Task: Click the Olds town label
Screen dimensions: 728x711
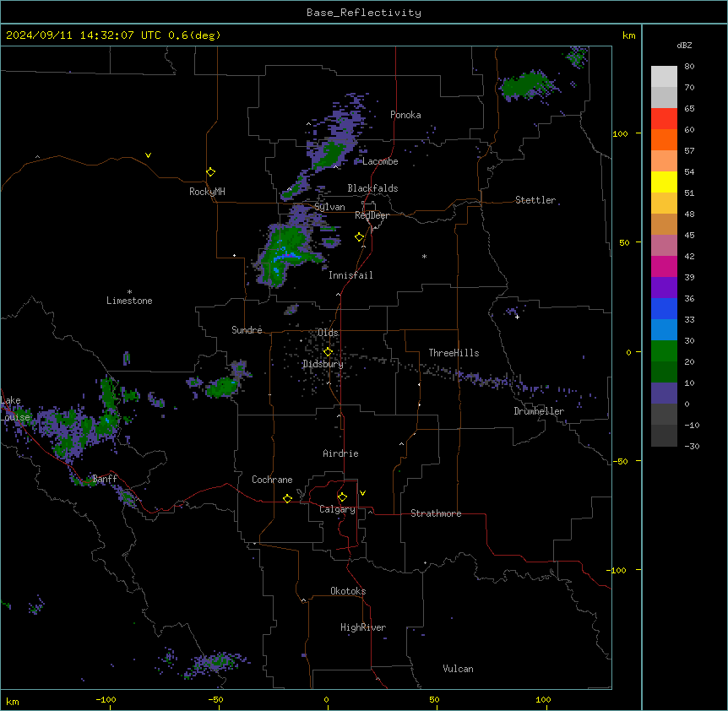Action: (x=328, y=333)
